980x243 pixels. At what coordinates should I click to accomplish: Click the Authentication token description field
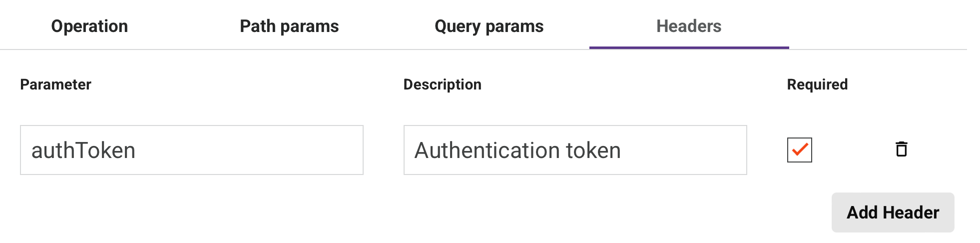pyautogui.click(x=575, y=150)
